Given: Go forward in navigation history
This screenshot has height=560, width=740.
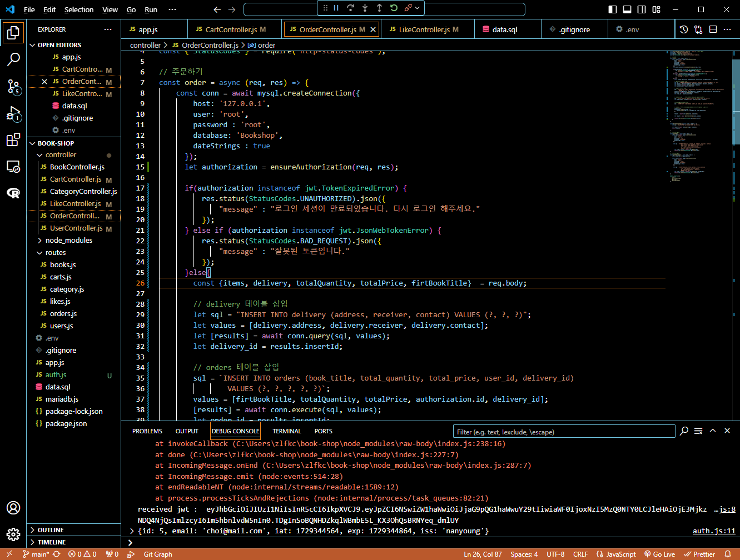Looking at the screenshot, I should pyautogui.click(x=232, y=9).
